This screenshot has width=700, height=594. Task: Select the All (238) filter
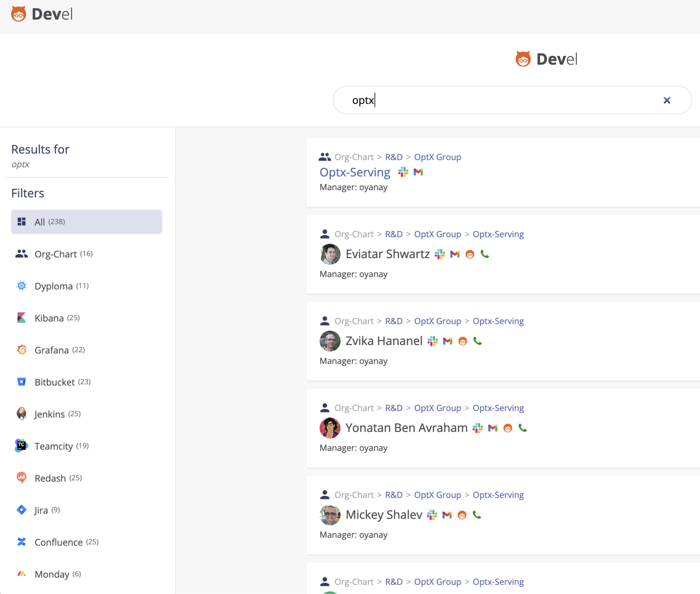pyautogui.click(x=87, y=222)
